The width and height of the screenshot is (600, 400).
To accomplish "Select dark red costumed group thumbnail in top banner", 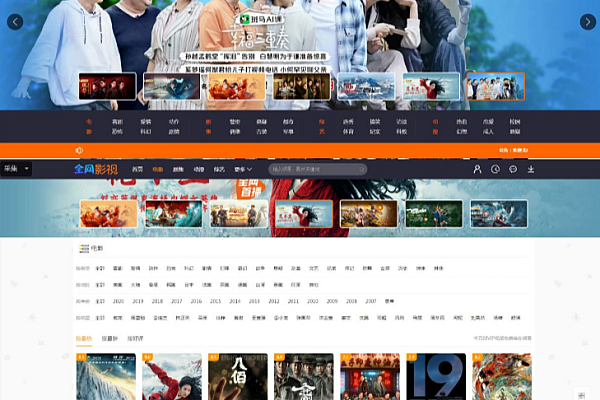I will [107, 87].
